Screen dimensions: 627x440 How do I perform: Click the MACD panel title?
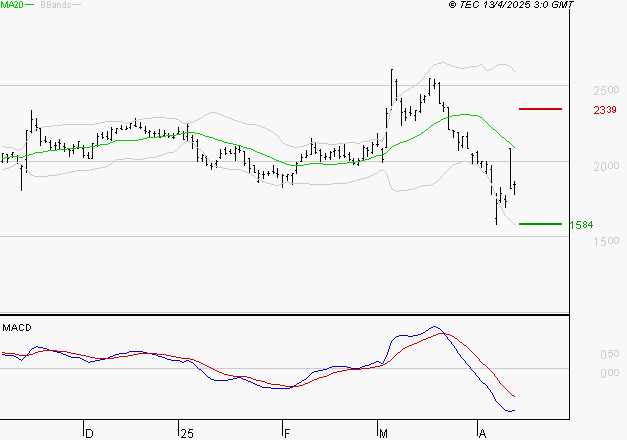point(17,328)
